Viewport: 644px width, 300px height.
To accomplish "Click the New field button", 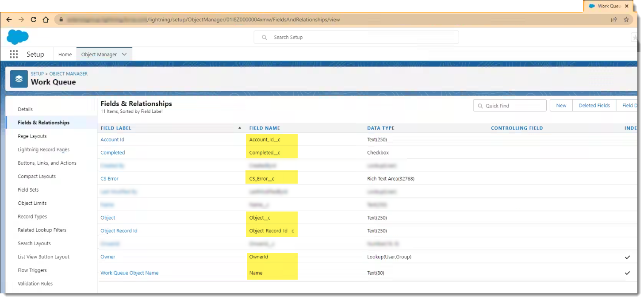I will 561,105.
